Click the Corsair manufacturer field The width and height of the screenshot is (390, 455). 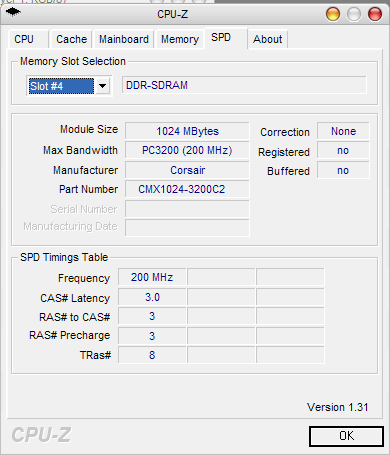pos(187,170)
